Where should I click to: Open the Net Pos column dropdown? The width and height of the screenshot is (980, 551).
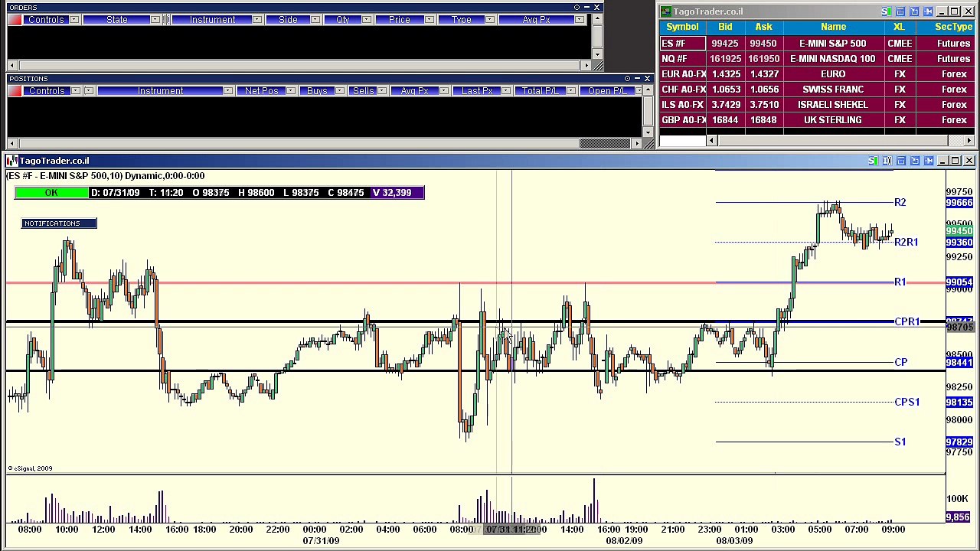point(290,91)
